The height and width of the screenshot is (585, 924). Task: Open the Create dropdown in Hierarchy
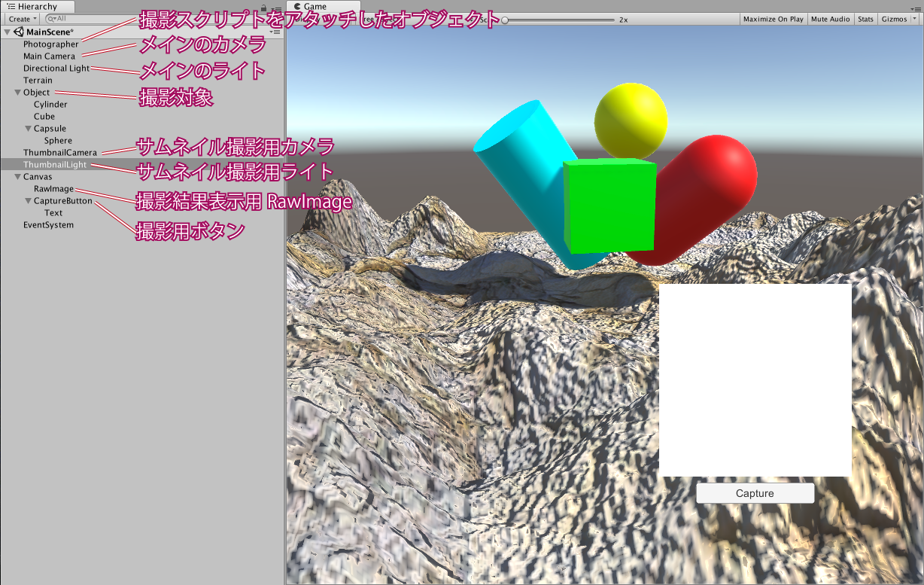pos(23,19)
